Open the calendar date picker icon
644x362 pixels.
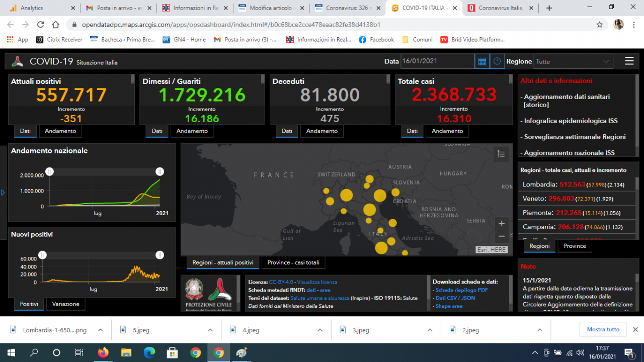click(482, 61)
